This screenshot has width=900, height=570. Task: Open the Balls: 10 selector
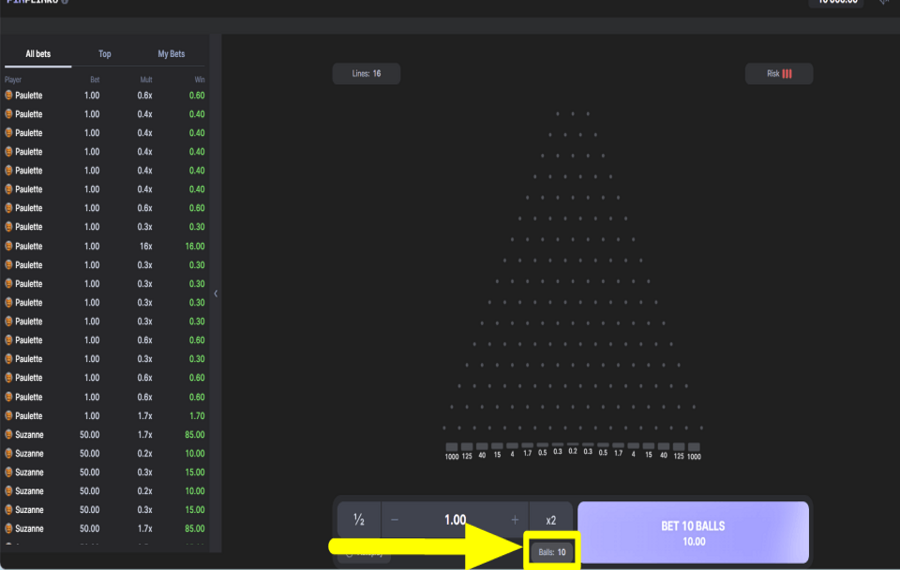tap(552, 552)
